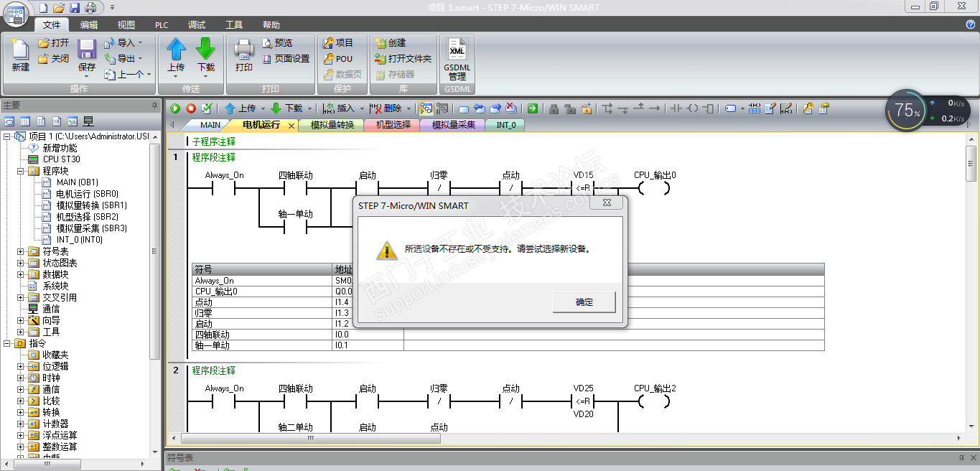Click insert coil icon in editor toolbar
Image resolution: width=980 pixels, height=471 pixels.
point(692,108)
